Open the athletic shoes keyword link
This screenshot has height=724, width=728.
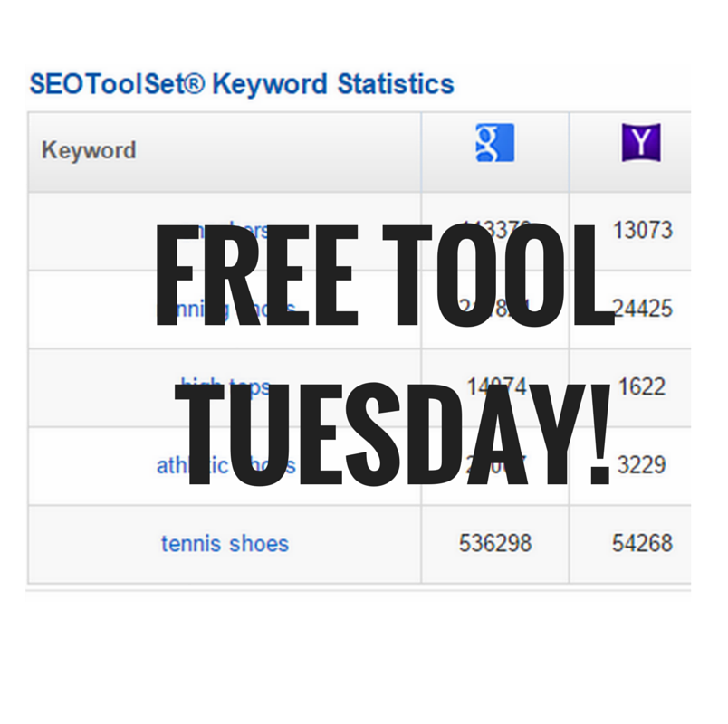225,465
